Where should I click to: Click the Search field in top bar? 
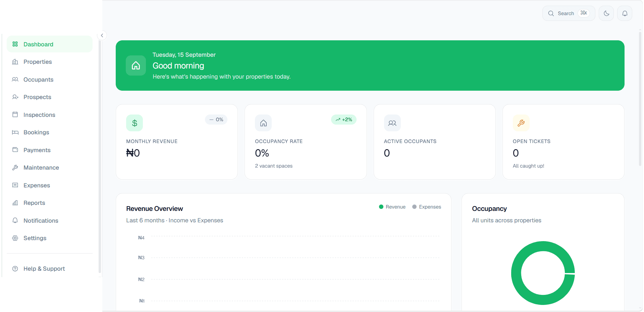point(569,13)
